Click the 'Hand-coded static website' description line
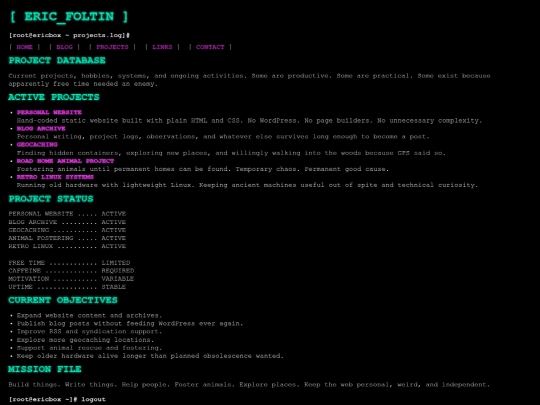 (249, 121)
